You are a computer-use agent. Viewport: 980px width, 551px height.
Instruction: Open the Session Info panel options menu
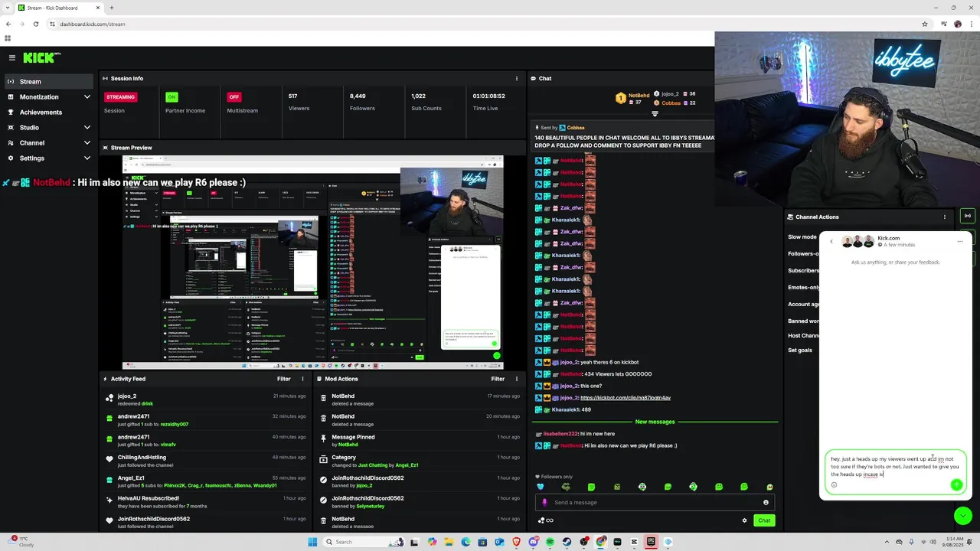click(x=517, y=78)
